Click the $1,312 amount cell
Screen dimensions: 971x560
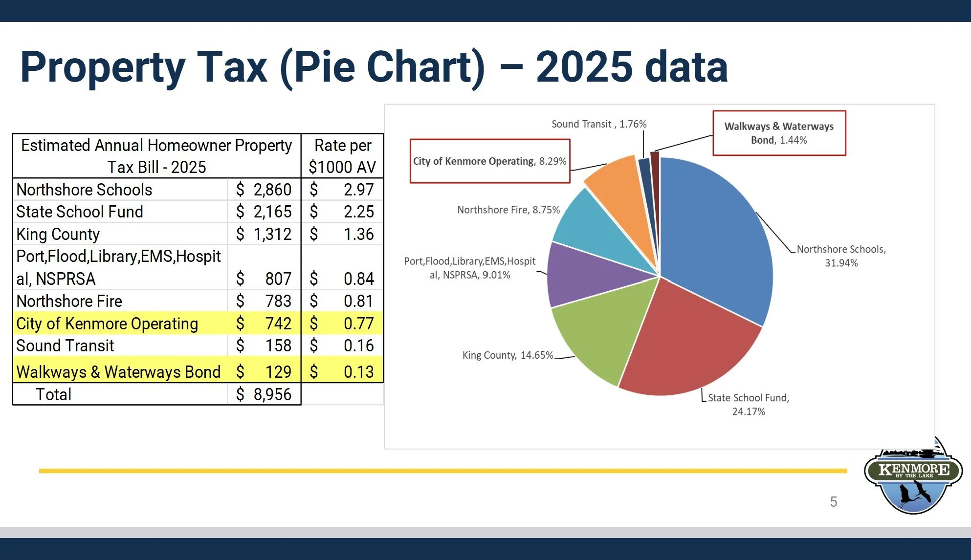(264, 234)
